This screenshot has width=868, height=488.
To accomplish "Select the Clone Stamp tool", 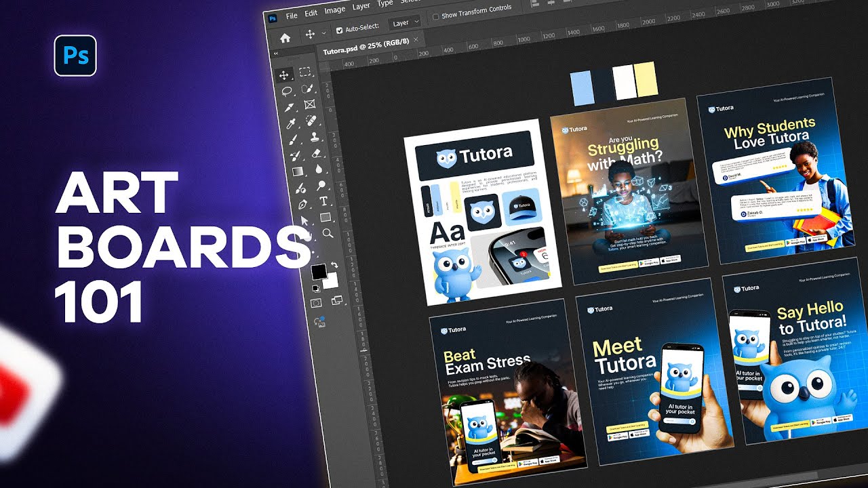I will click(x=314, y=138).
